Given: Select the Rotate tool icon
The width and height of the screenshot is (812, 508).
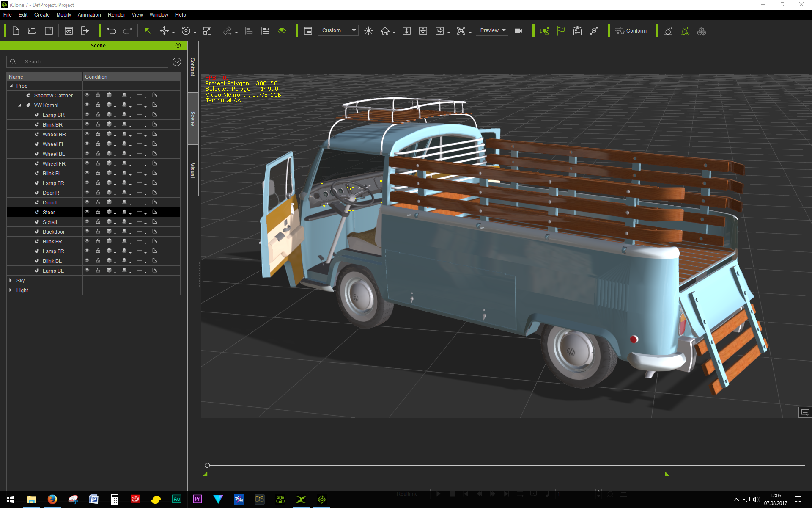Looking at the screenshot, I should (x=186, y=31).
